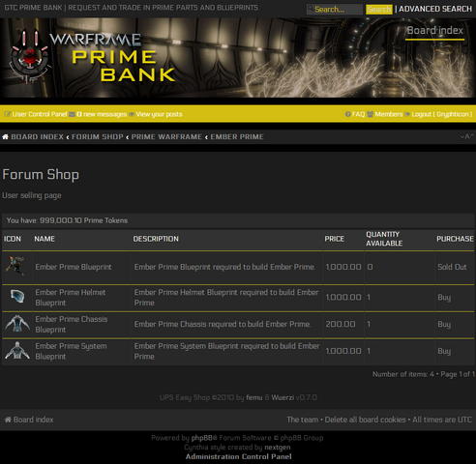This screenshot has height=464, width=476.
Task: Go to FORUM SHOP breadcrumb
Action: 98,137
